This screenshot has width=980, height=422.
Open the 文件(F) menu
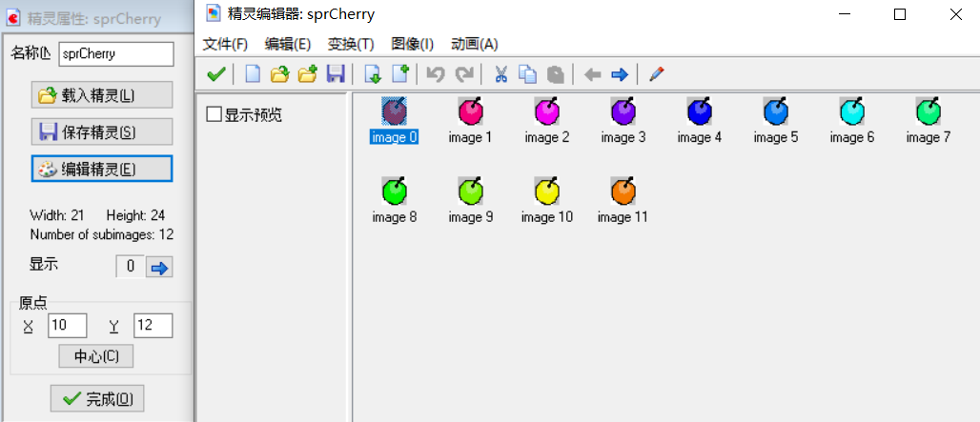225,45
